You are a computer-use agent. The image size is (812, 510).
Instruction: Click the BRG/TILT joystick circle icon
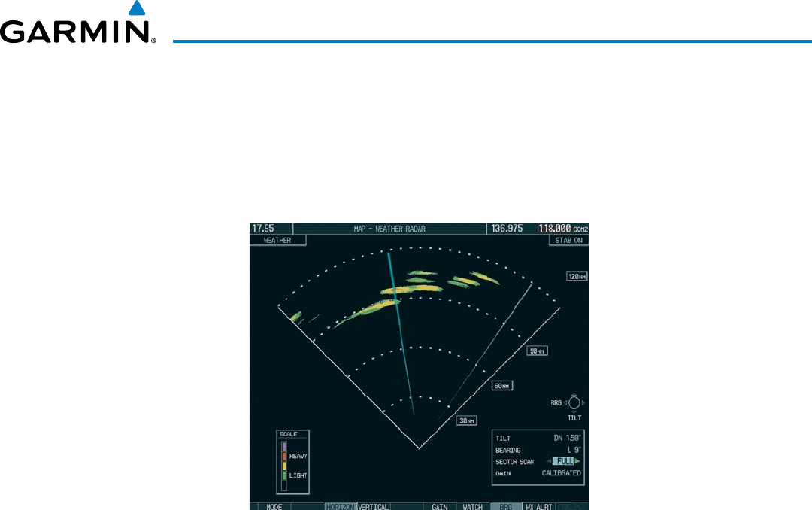pos(574,402)
